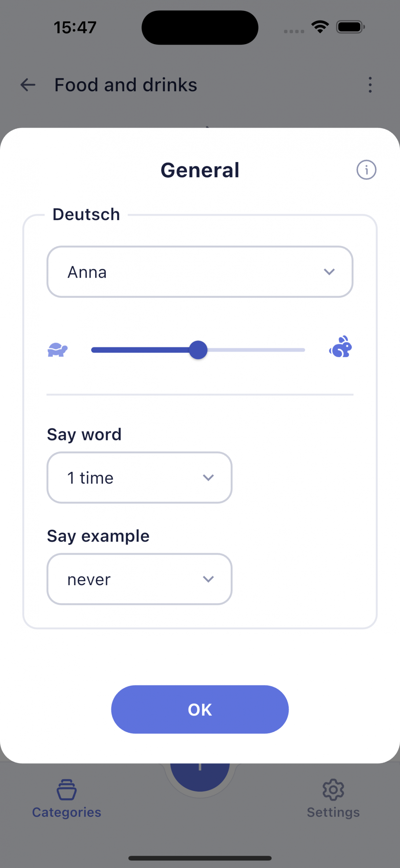The height and width of the screenshot is (868, 400).
Task: Click the light right part of speed slider
Action: pyautogui.click(x=256, y=350)
